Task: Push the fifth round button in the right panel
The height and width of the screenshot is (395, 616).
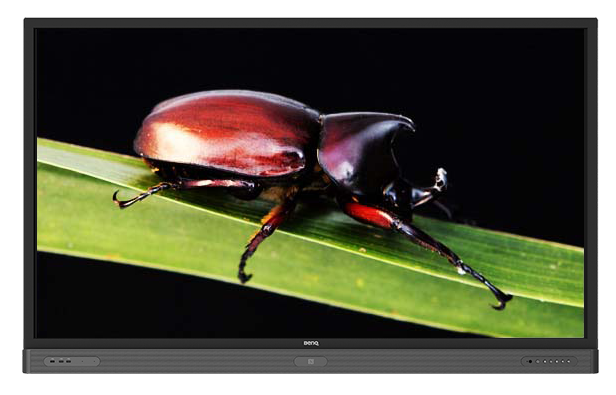Action: pos(557,362)
